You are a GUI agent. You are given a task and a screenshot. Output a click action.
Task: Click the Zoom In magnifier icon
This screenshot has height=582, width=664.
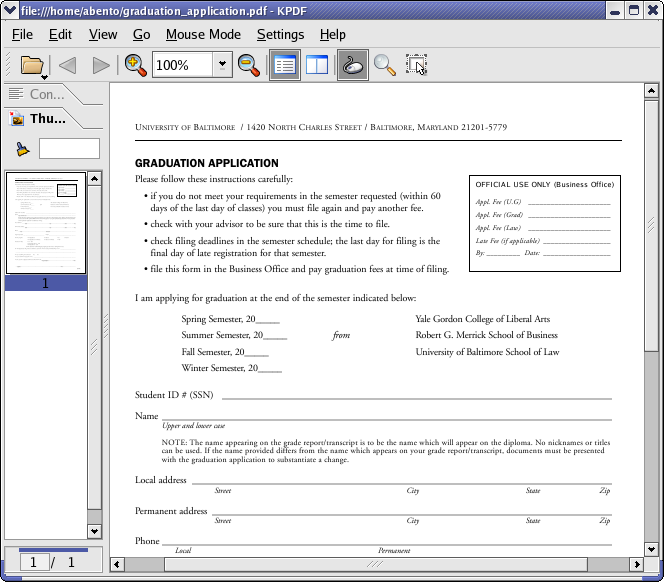click(x=135, y=65)
